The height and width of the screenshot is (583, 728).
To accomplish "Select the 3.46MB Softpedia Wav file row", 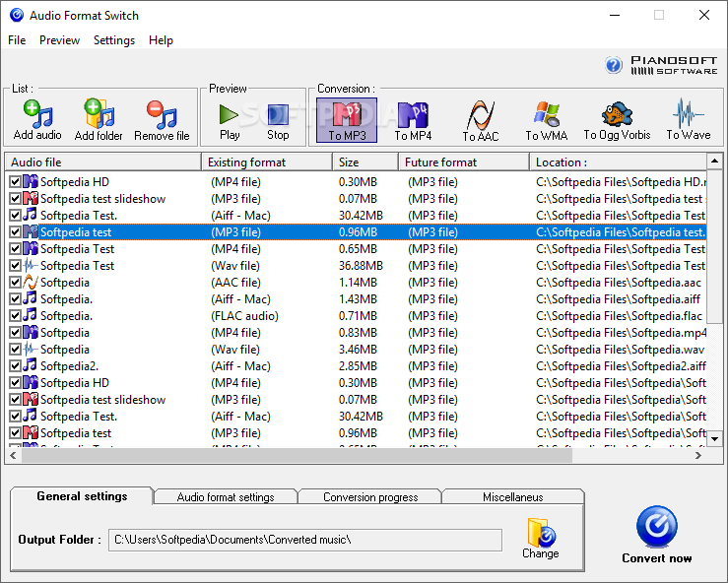I will 356,349.
